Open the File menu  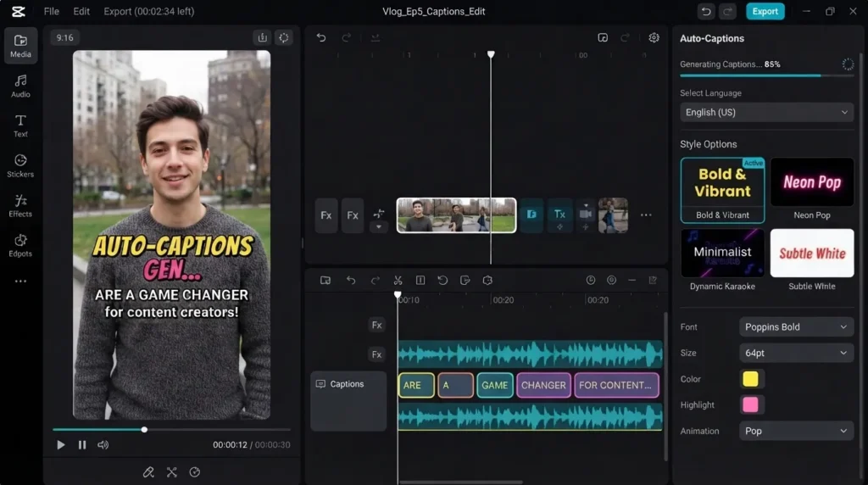click(52, 11)
